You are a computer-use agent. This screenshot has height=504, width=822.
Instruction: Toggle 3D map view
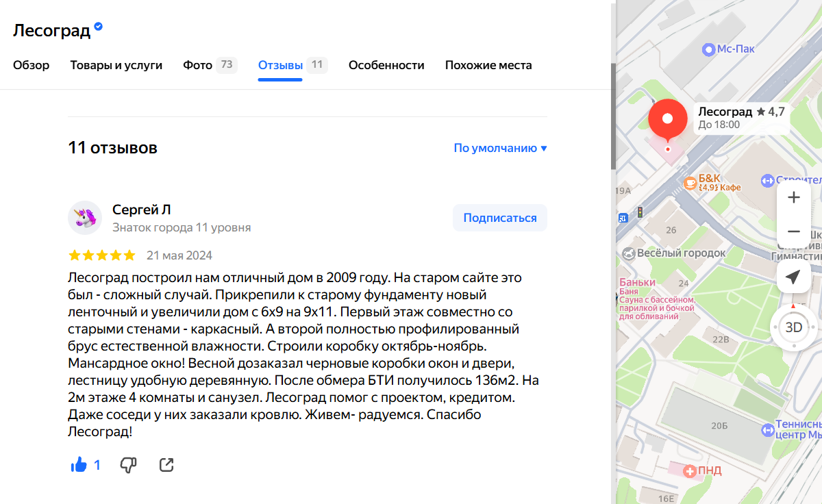coord(793,327)
